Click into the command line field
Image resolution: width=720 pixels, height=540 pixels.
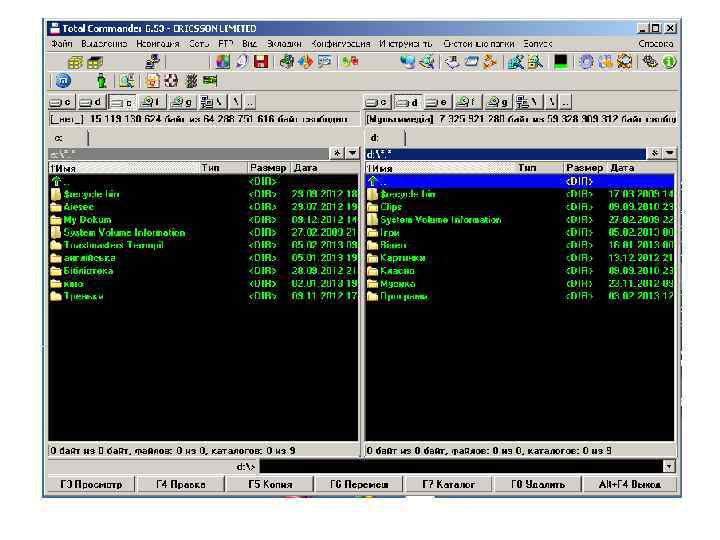461,467
